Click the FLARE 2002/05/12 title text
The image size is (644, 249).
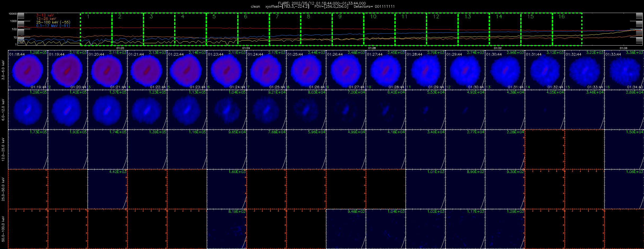pos(322,3)
